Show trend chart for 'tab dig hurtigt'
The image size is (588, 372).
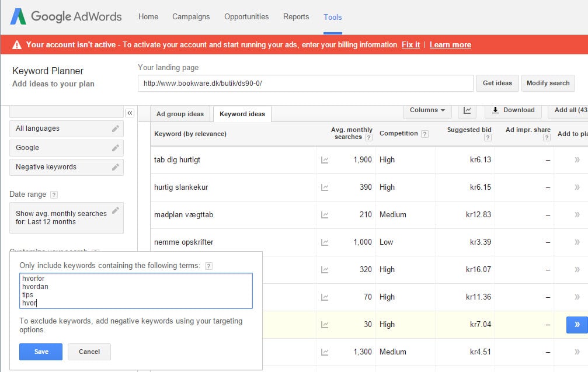pyautogui.click(x=325, y=160)
